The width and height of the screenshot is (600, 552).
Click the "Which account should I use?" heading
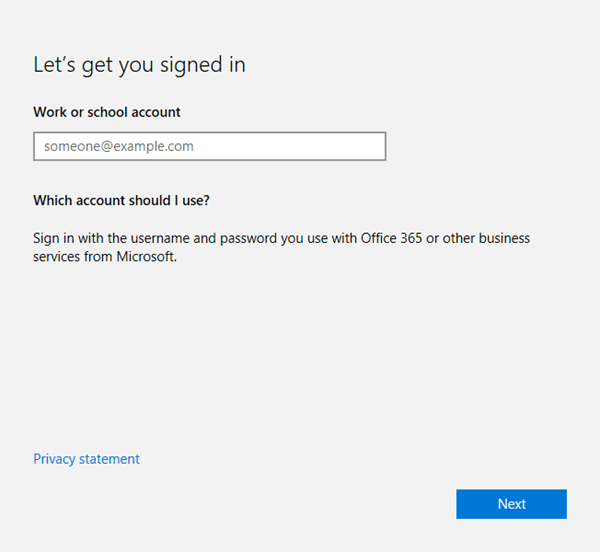pos(121,200)
